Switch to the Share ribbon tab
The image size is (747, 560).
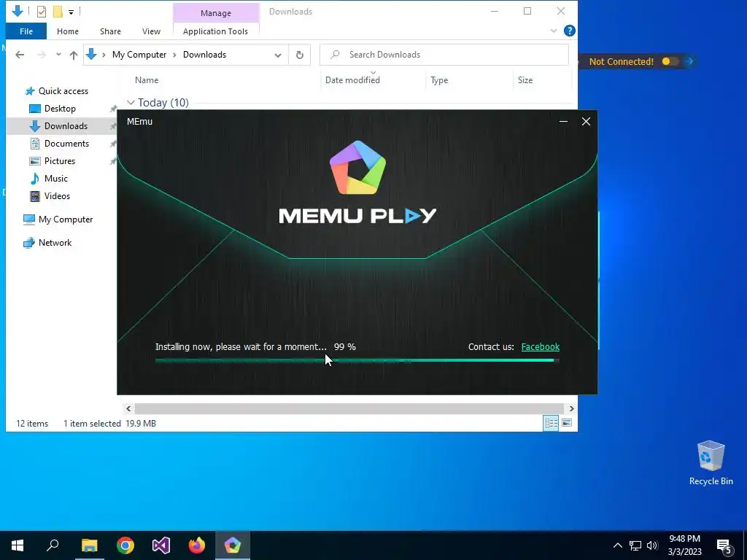pyautogui.click(x=110, y=31)
